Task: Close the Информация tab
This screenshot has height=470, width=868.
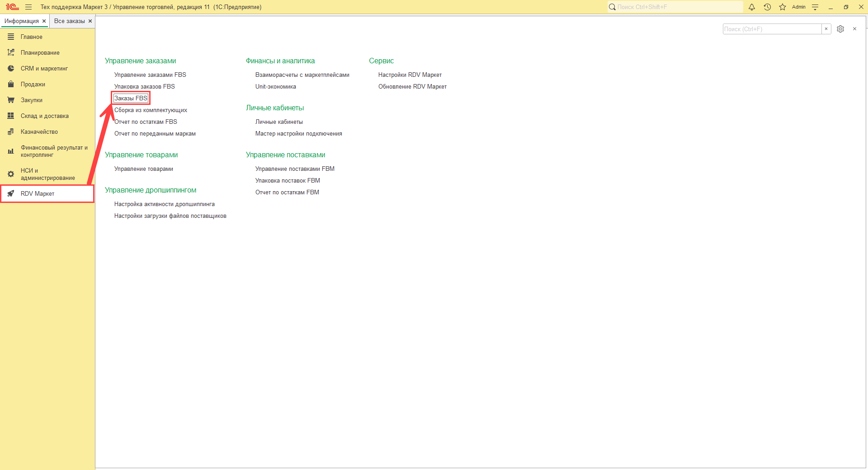Action: point(44,21)
